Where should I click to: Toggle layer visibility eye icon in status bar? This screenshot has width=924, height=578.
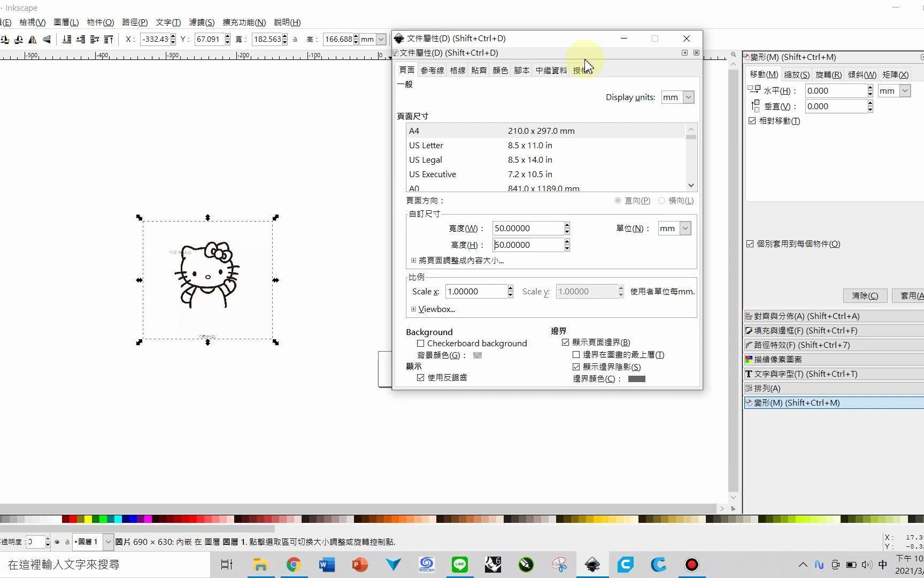(57, 542)
